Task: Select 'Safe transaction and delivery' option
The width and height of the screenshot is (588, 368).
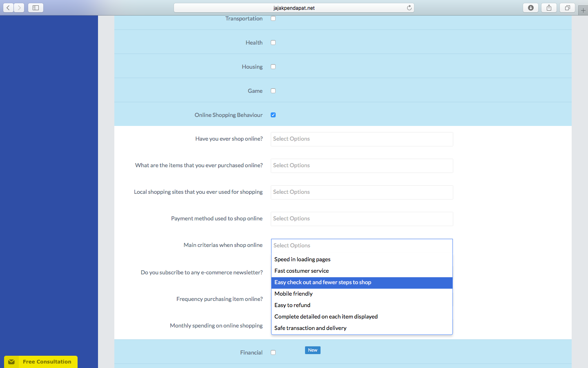Action: coord(362,328)
